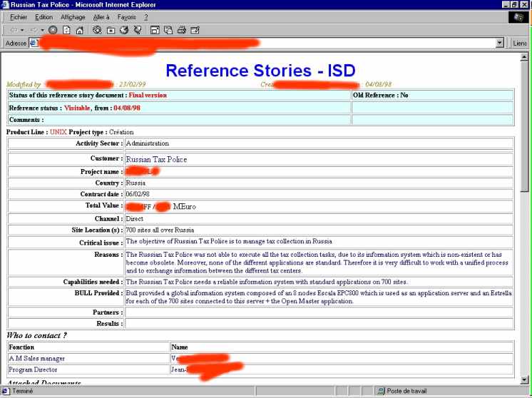Close the Internet Explorer window
The width and height of the screenshot is (532, 398).
[524, 5]
